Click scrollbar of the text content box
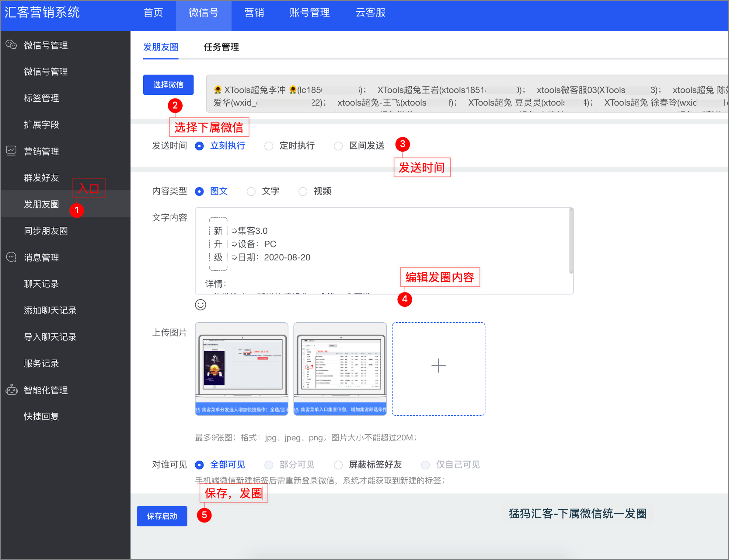The image size is (729, 560). click(571, 241)
